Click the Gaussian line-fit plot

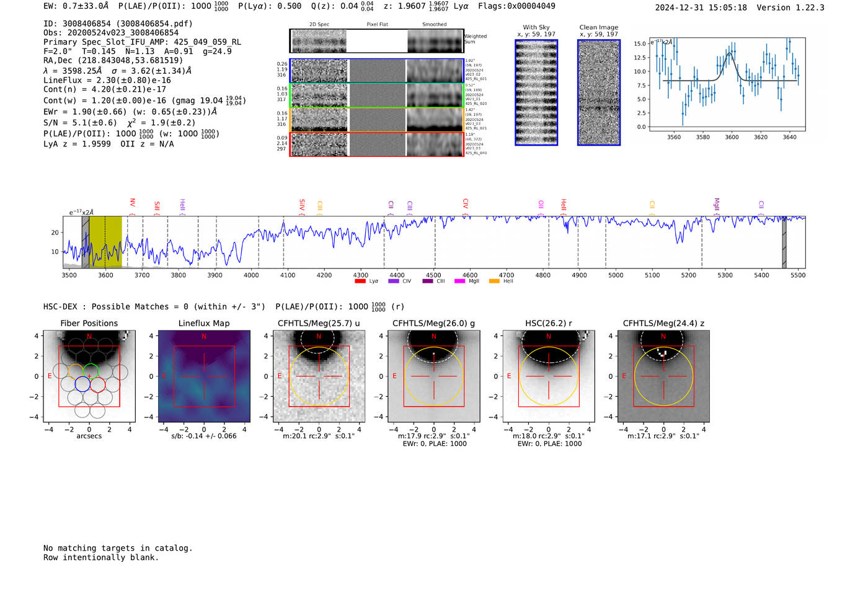(727, 85)
